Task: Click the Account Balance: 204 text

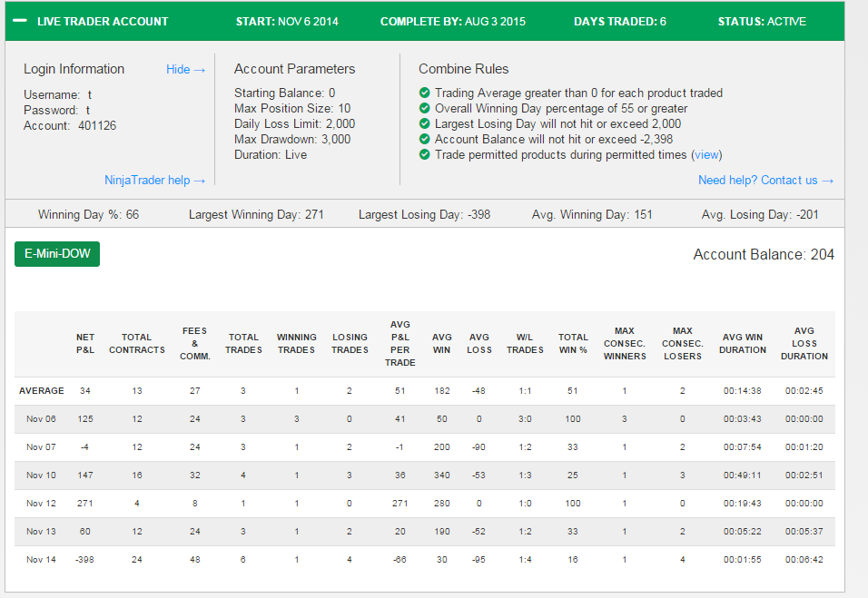Action: click(x=764, y=254)
